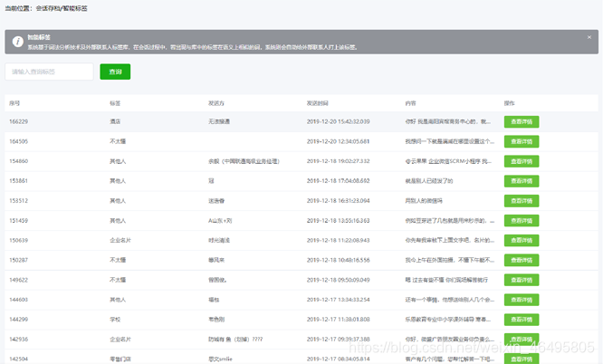Screen dimensions: 603x364
Task: Open 查看详情 for row 142504
Action: [522, 359]
